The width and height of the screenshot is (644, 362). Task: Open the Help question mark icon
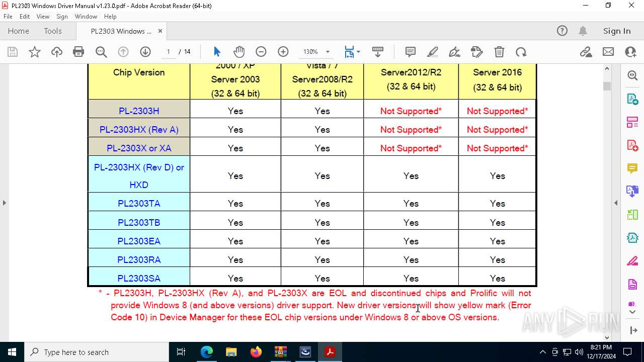tap(562, 31)
